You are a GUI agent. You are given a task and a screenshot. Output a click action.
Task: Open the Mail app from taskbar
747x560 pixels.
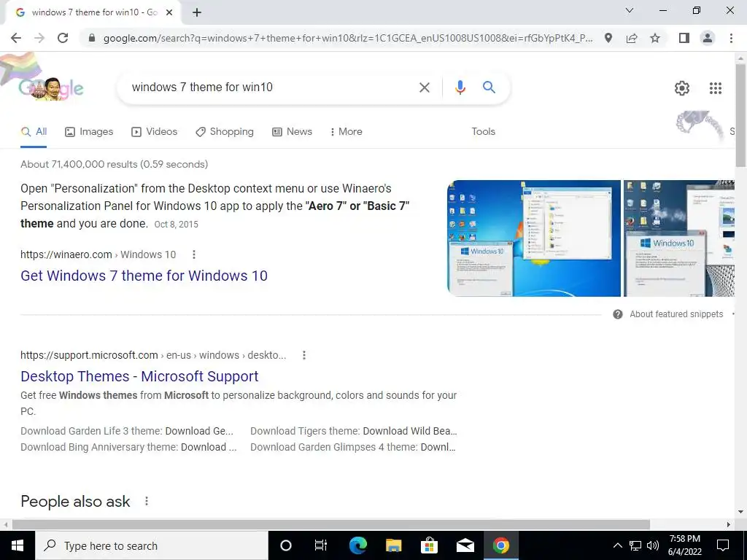465,545
